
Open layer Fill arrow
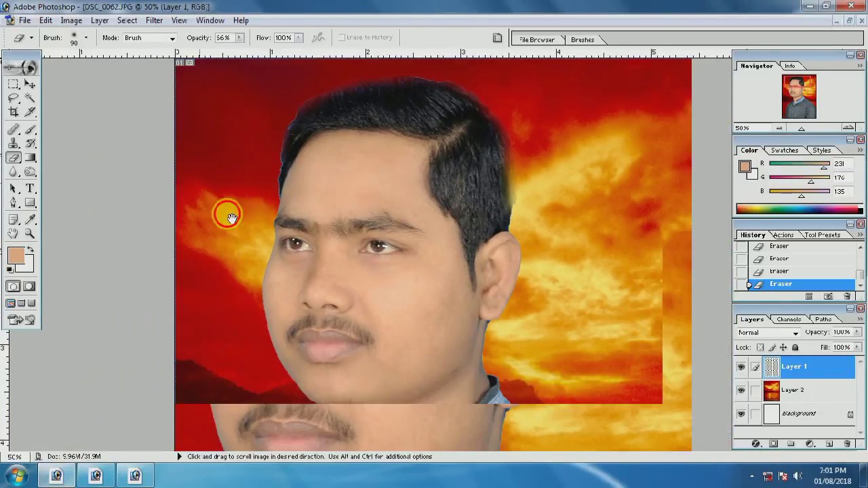click(856, 348)
